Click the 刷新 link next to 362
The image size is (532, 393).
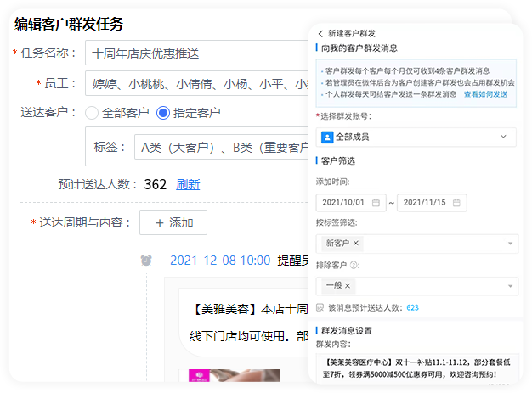188,184
